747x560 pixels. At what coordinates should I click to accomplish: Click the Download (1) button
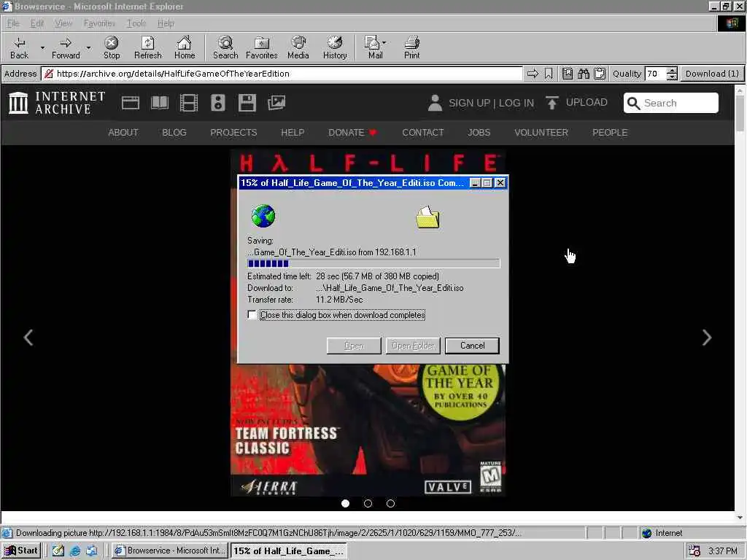(x=712, y=74)
